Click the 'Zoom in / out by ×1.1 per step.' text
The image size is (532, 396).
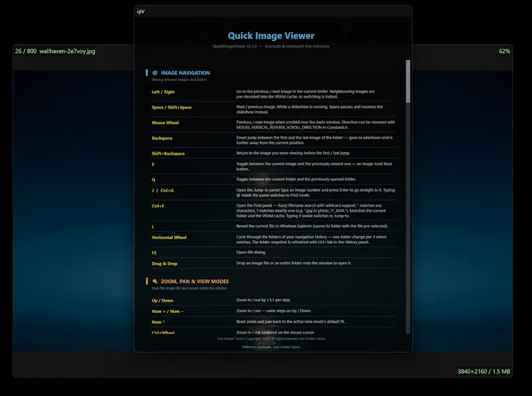[x=263, y=300]
